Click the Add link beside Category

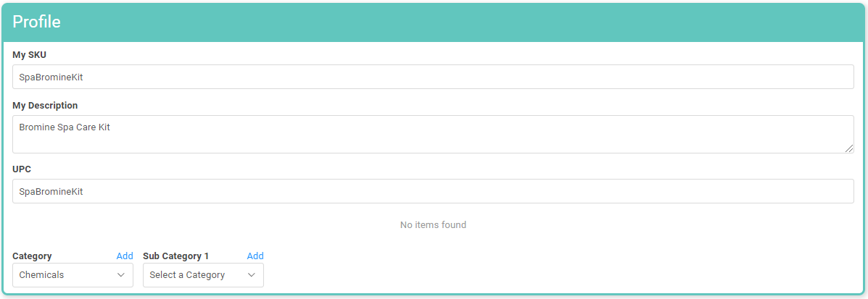pos(125,256)
